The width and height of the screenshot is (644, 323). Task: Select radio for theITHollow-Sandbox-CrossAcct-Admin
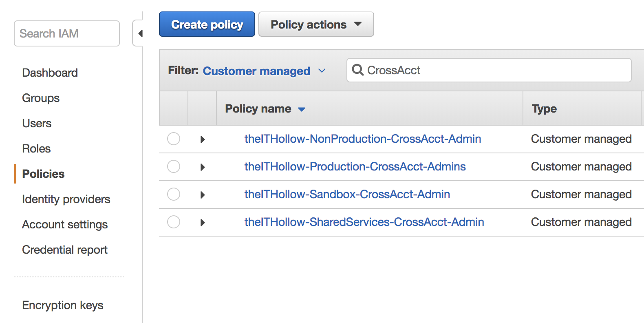(174, 194)
